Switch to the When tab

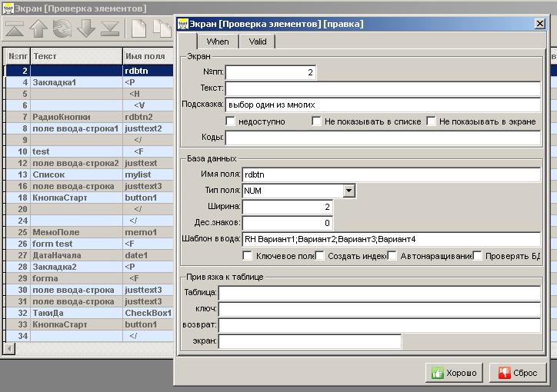pos(218,42)
